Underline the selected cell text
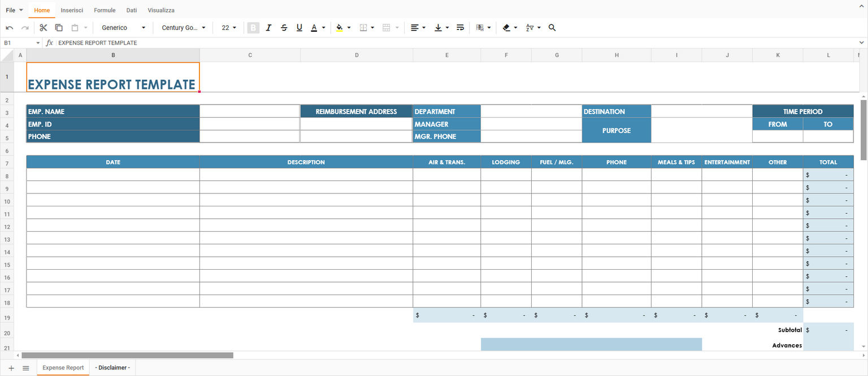Viewport: 868px width, 376px height. (299, 27)
